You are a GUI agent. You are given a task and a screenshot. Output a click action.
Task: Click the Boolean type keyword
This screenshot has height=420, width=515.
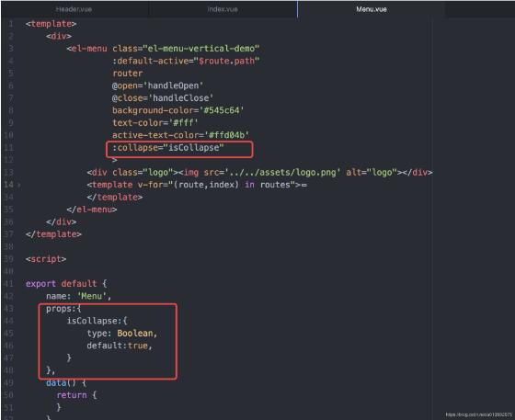135,334
